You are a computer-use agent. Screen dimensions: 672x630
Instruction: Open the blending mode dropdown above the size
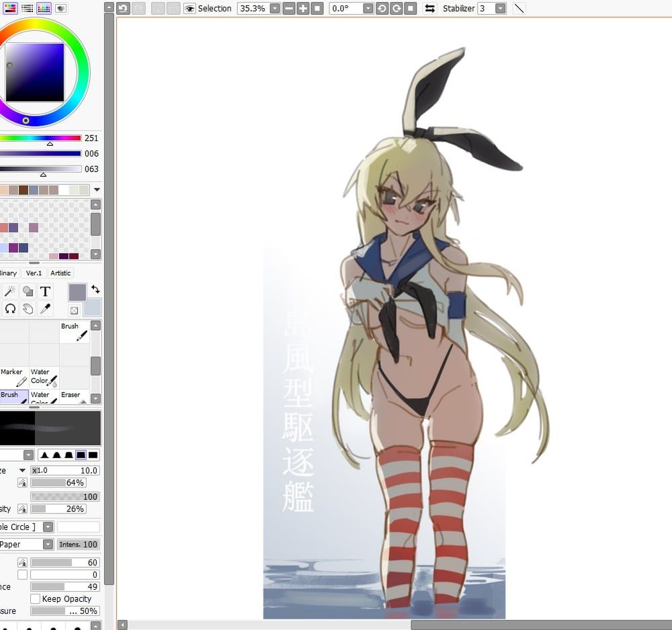[29, 455]
